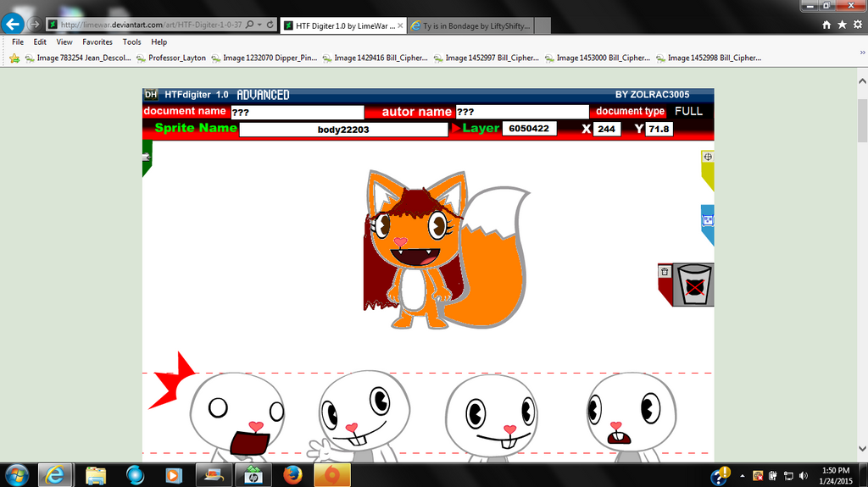Click the page scrollbar up arrow
Screen dimensions: 868x487
point(862,80)
